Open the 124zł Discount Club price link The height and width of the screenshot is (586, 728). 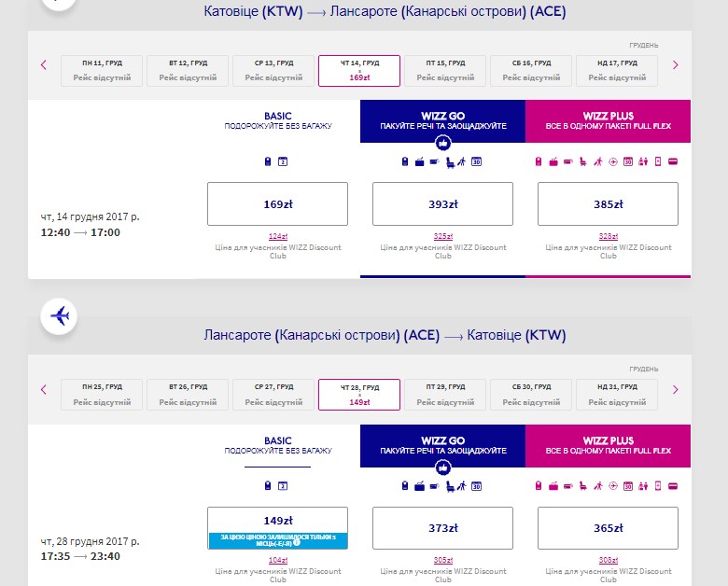click(277, 236)
